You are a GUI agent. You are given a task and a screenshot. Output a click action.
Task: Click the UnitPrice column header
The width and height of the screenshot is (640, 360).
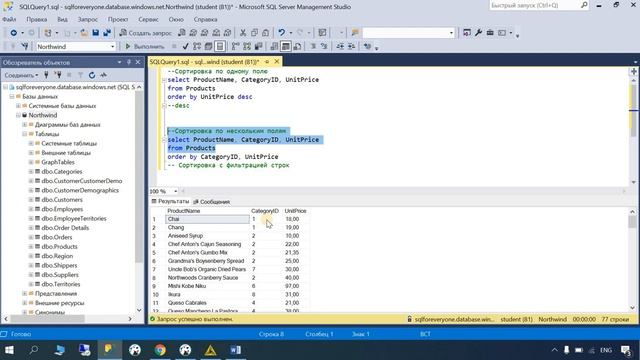(295, 211)
